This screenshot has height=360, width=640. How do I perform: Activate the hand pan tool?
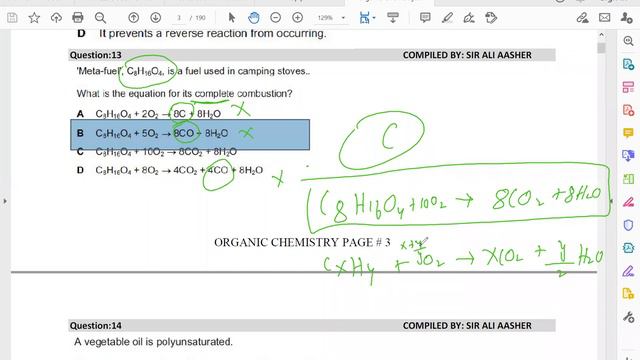[253, 18]
